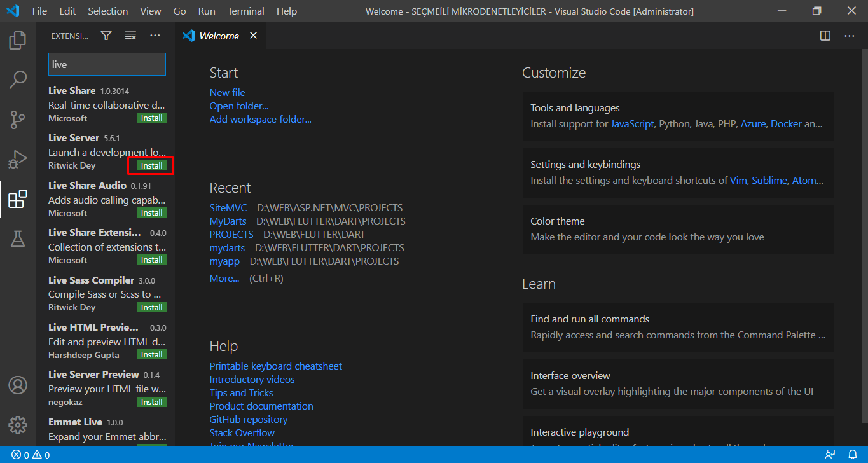Open editor More Actions ellipsis menu
868x463 pixels.
pos(850,36)
